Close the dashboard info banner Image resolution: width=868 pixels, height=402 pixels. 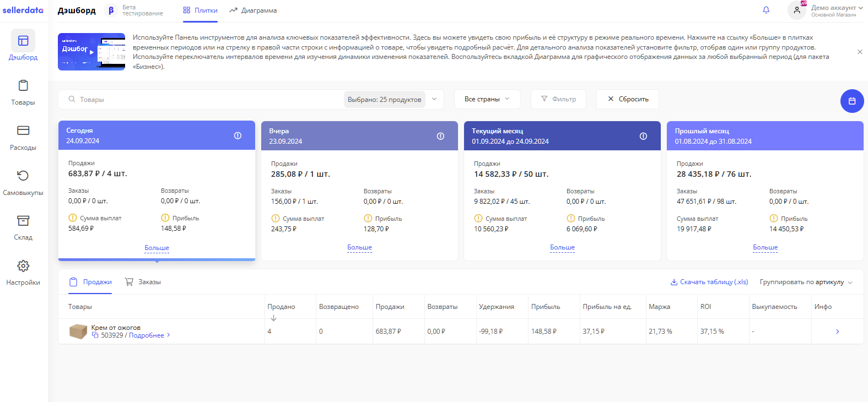[860, 52]
